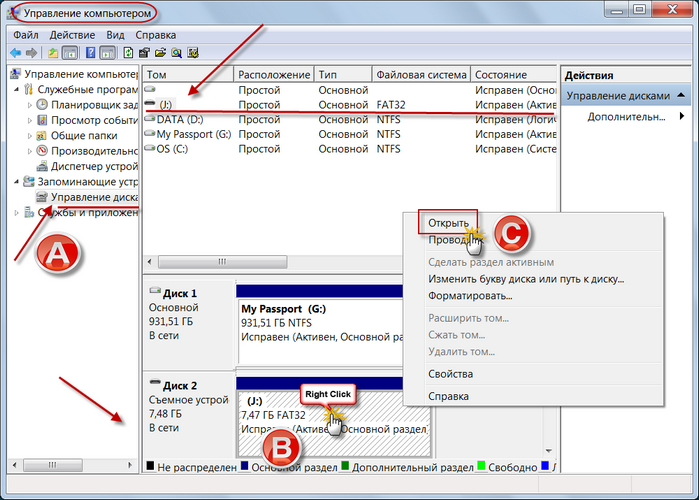Click the black Не распределен legend swatch
Screen dimensions: 699x500
pos(150,466)
